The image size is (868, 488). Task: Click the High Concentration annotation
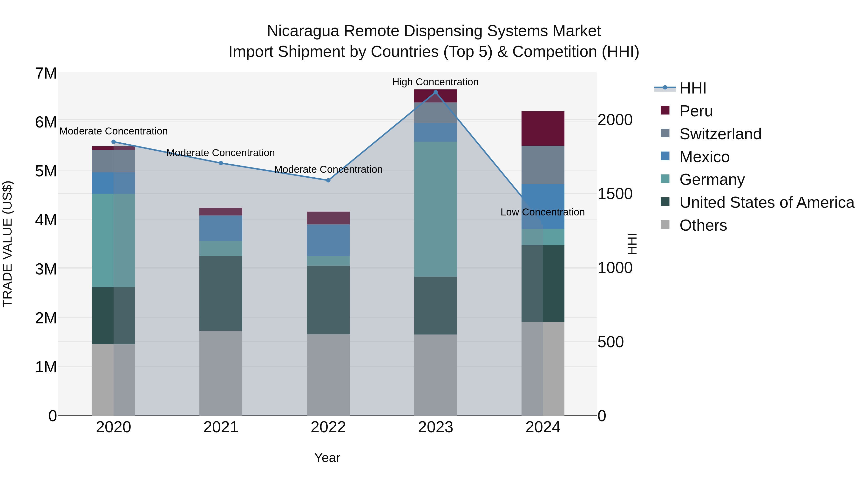pyautogui.click(x=435, y=82)
